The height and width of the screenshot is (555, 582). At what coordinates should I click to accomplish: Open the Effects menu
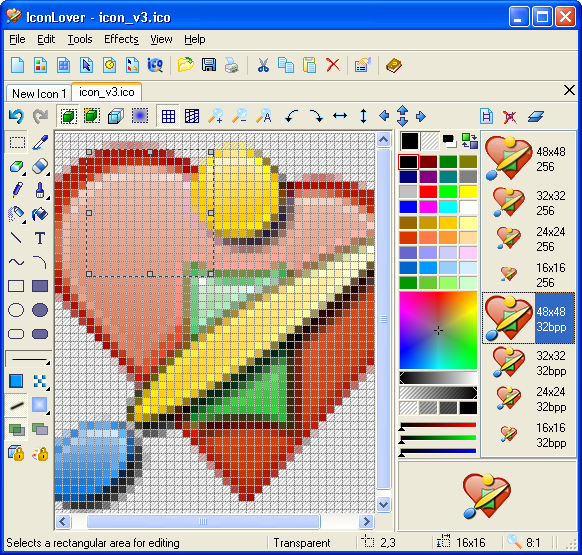(121, 39)
